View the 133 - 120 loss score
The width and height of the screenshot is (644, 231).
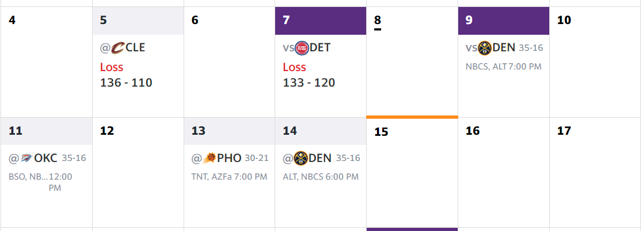pyautogui.click(x=309, y=83)
